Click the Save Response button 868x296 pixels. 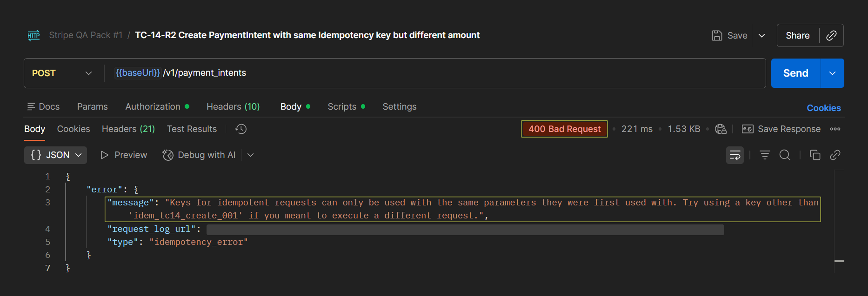(781, 129)
